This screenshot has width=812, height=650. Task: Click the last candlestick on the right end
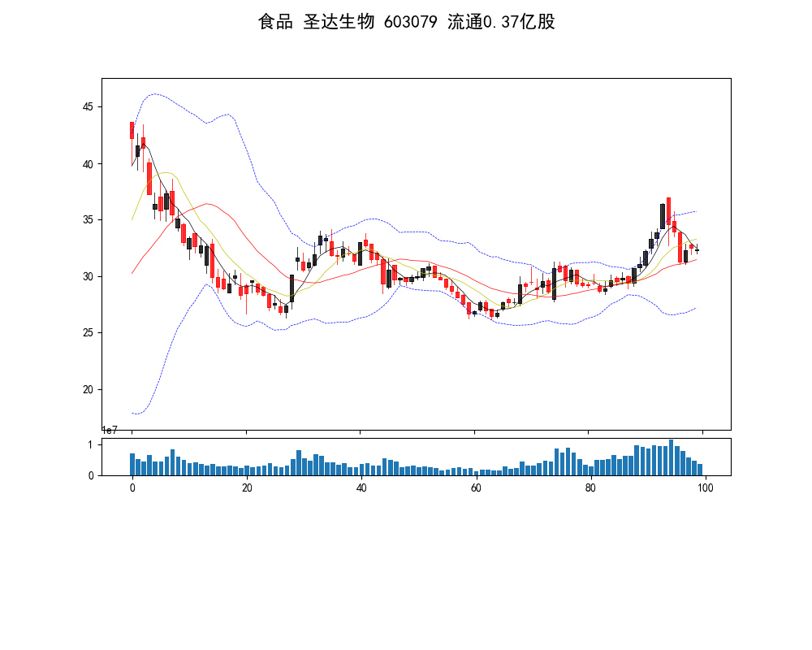(697, 250)
